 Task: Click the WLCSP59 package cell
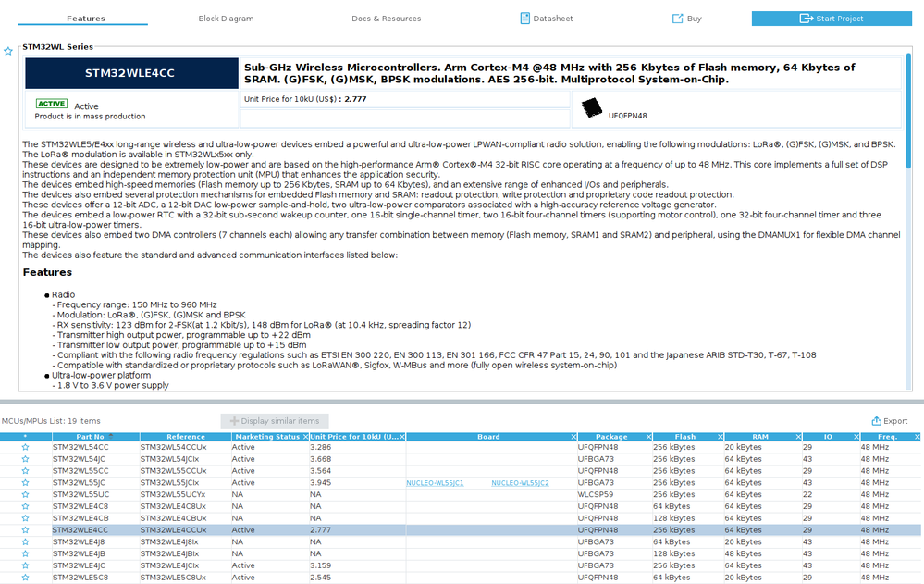[615, 494]
